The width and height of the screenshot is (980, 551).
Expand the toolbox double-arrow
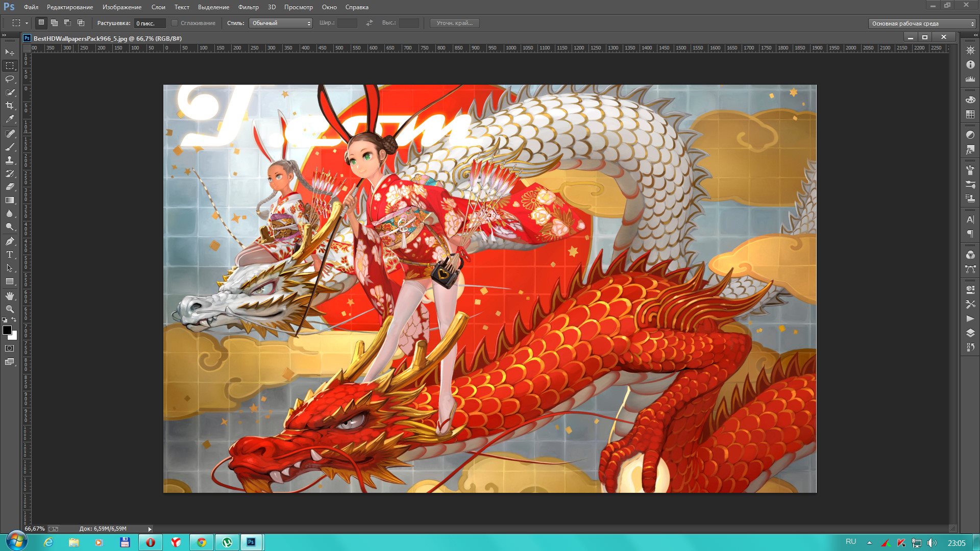click(5, 35)
